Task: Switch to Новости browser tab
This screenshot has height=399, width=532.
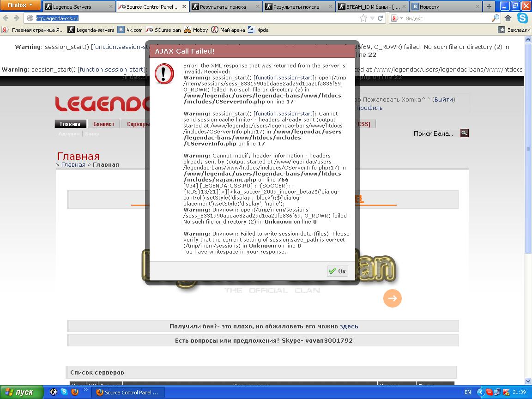Action: (446, 6)
